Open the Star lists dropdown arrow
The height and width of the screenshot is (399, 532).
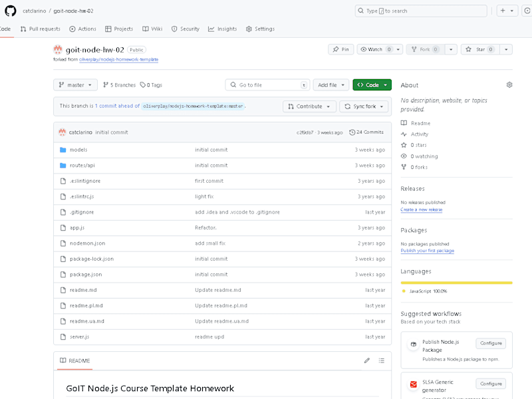point(506,49)
